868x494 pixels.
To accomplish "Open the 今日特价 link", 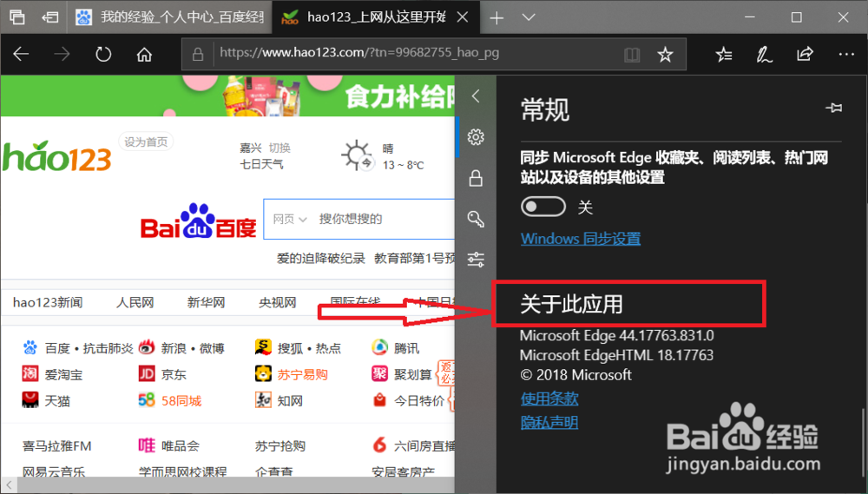I will (x=419, y=400).
